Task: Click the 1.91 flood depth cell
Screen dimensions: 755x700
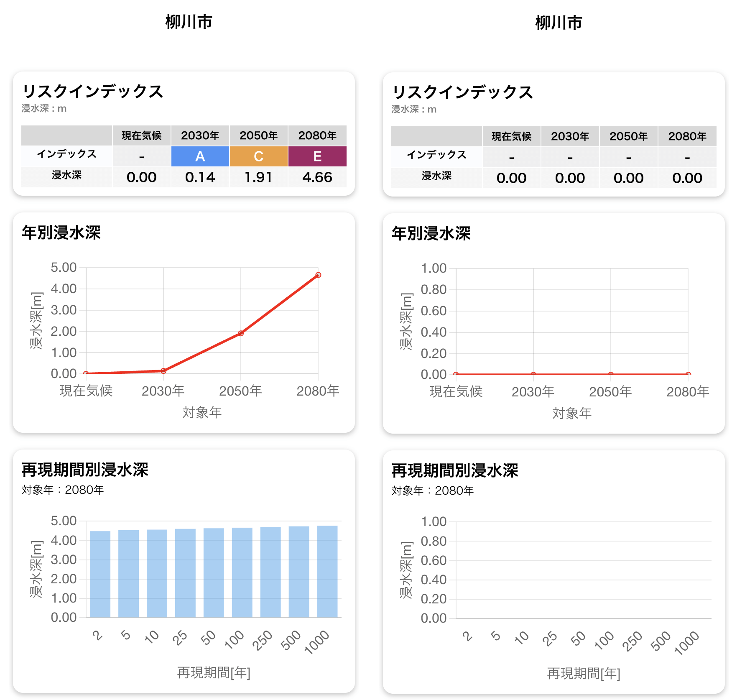Action: [258, 177]
